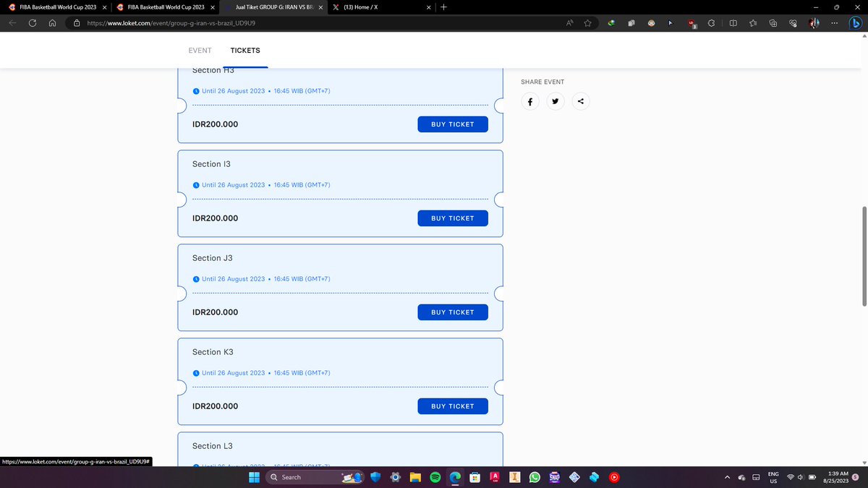
Task: Open the Windows Start menu
Action: 255,477
